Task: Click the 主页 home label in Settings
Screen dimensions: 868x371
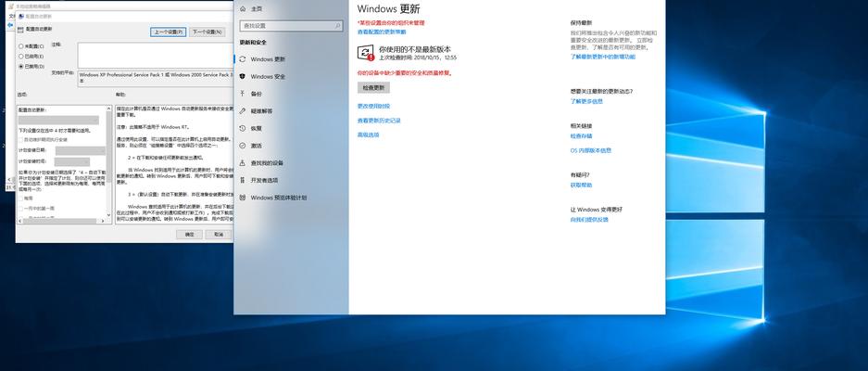Action: point(257,9)
